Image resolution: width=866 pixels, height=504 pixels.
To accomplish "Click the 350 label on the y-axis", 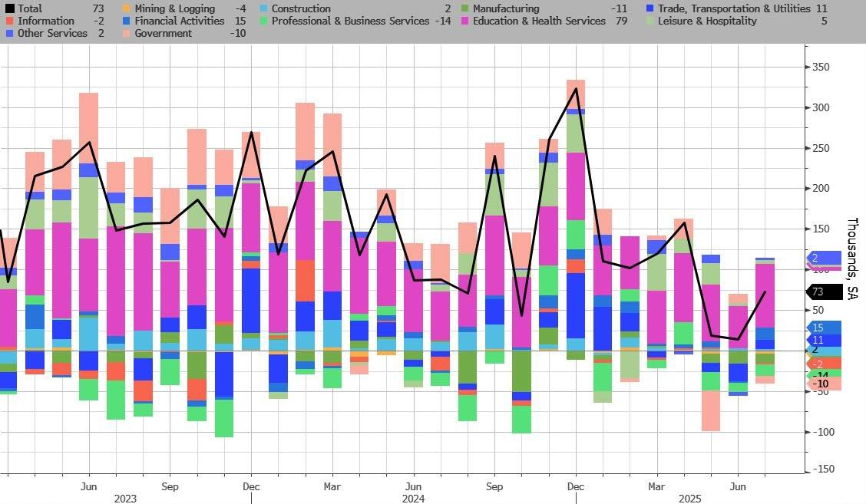I will (823, 68).
